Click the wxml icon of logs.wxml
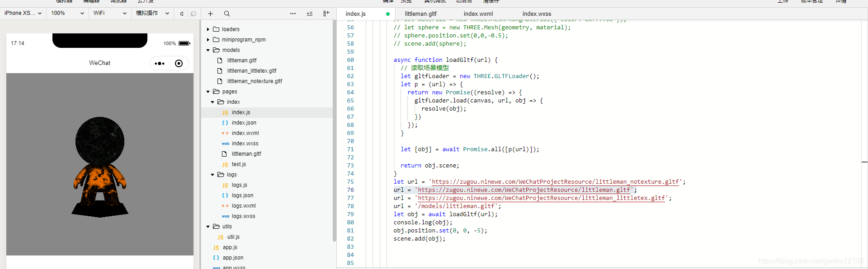Screen dimensions: 868x269 point(225,206)
